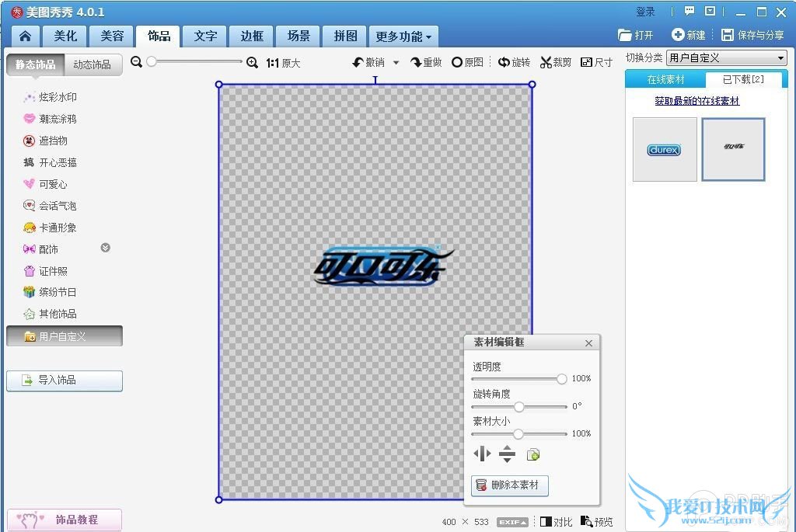Image resolution: width=796 pixels, height=532 pixels.
Task: Open 会话气泡 category
Action: click(x=51, y=206)
